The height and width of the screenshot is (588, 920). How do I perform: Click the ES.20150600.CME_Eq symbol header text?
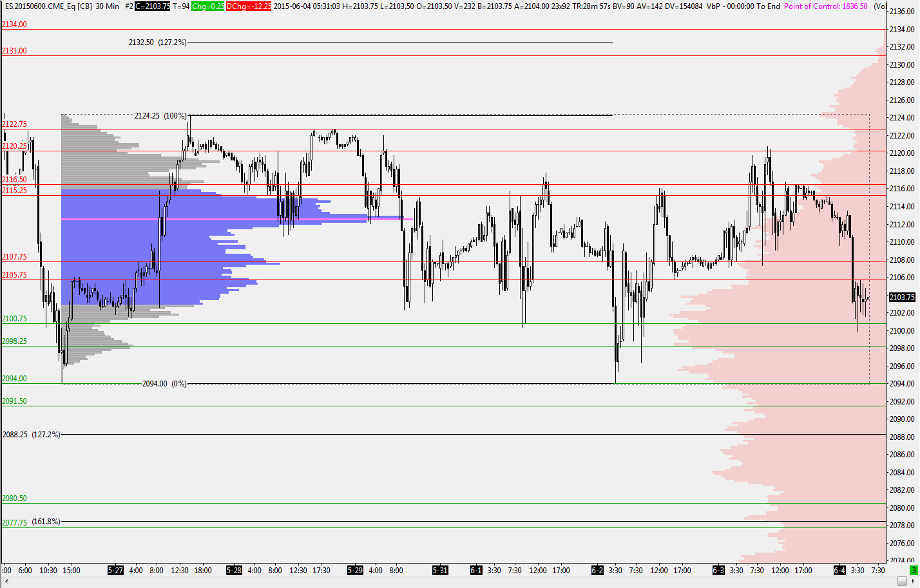[39, 6]
